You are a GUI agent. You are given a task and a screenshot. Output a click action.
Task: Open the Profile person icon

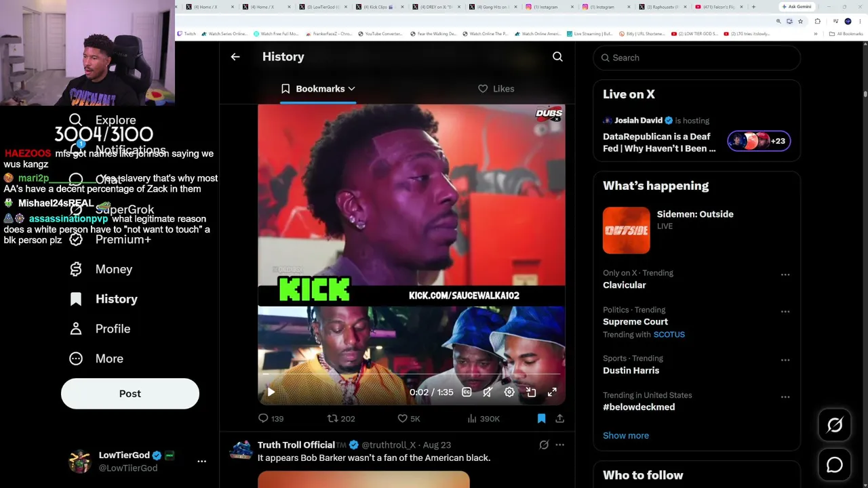[x=76, y=329]
